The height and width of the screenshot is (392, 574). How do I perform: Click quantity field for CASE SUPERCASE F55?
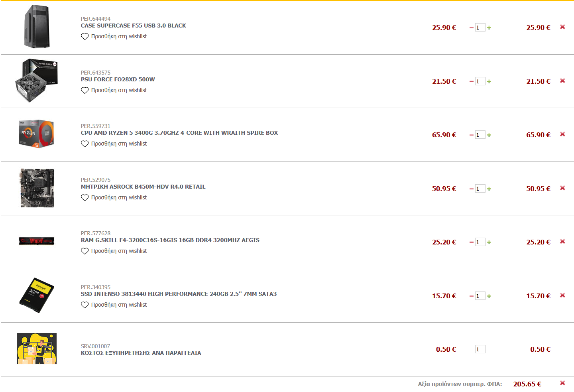(480, 28)
